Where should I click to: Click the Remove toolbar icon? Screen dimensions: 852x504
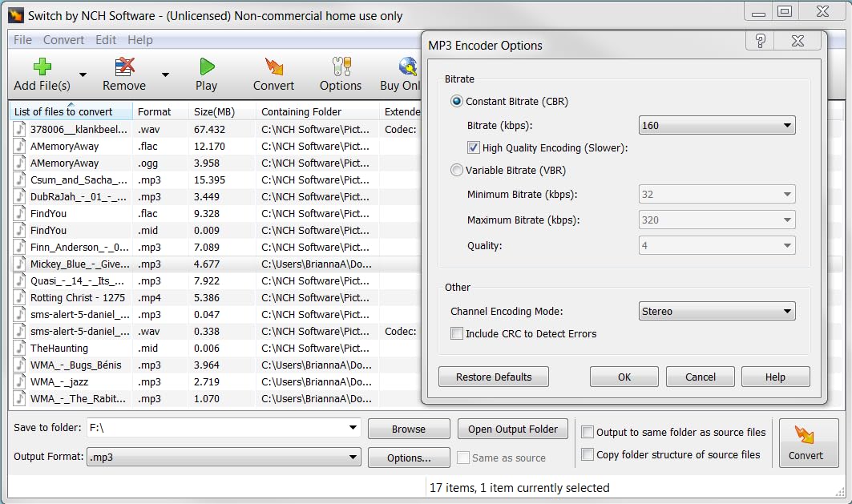124,67
